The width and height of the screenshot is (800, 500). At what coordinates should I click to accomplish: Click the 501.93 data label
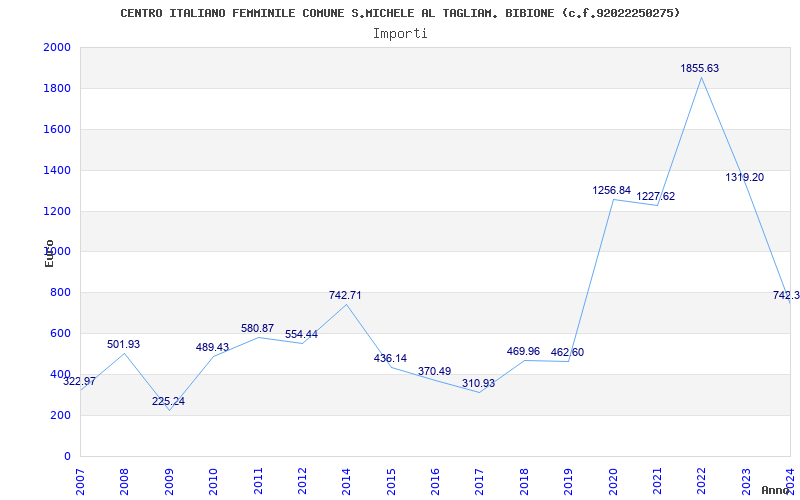(124, 345)
